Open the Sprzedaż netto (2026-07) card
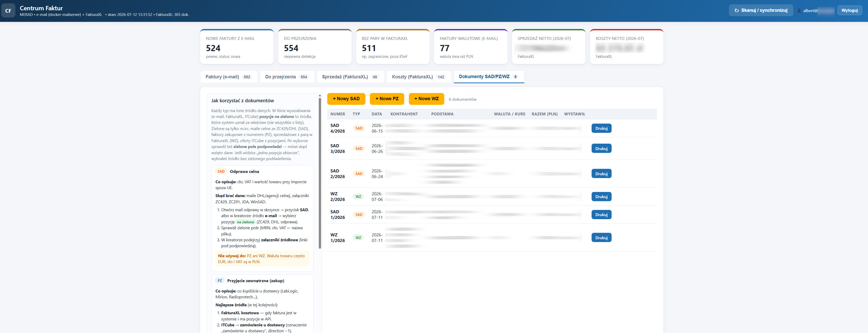Viewport: 868px width, 333px height. coord(548,47)
